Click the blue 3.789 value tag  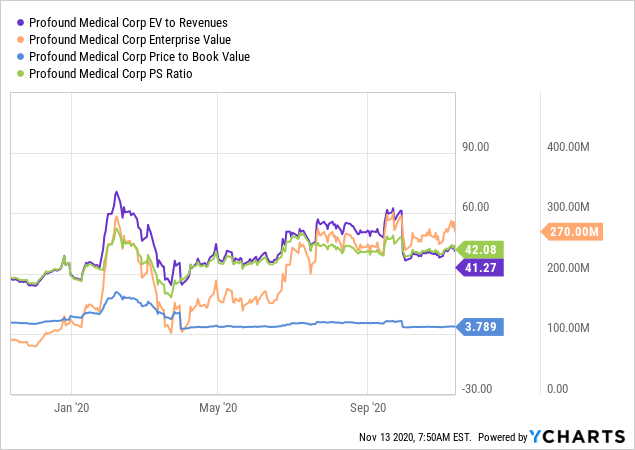(x=480, y=326)
